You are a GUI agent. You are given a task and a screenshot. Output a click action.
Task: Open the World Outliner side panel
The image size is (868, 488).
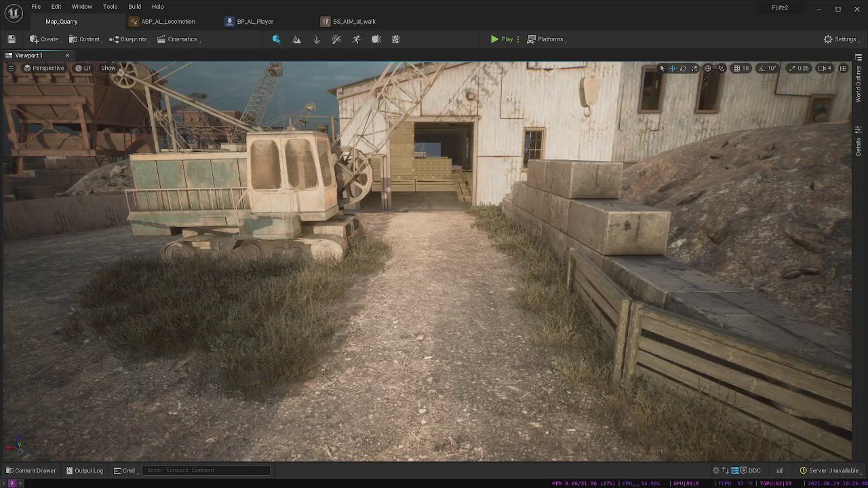(x=859, y=83)
